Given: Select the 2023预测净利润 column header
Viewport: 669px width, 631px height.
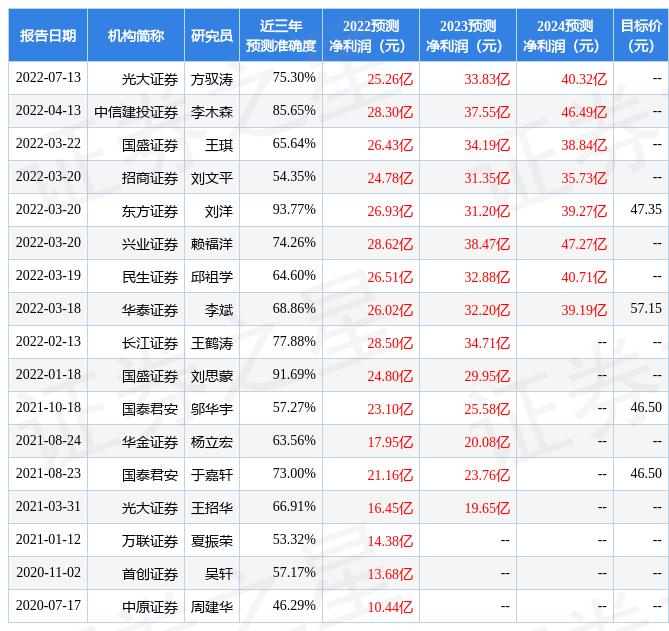Looking at the screenshot, I should 466,36.
